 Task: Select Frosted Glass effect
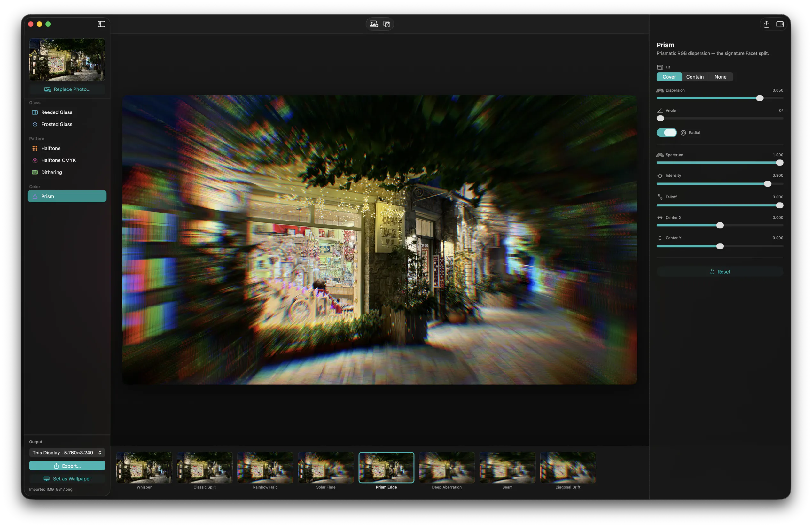67,124
